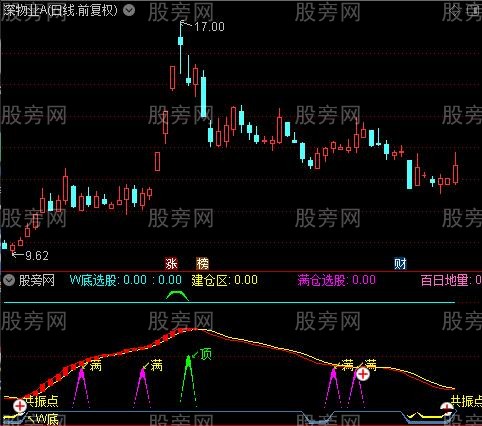Click the 涨 marker icon
This screenshot has height=426, width=482.
(x=171, y=264)
